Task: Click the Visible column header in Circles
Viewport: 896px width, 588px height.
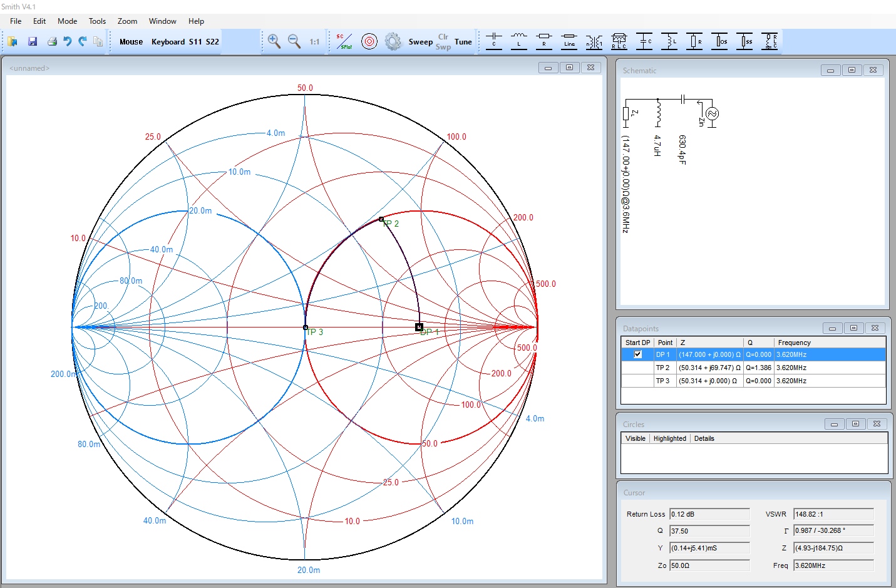Action: pyautogui.click(x=635, y=438)
